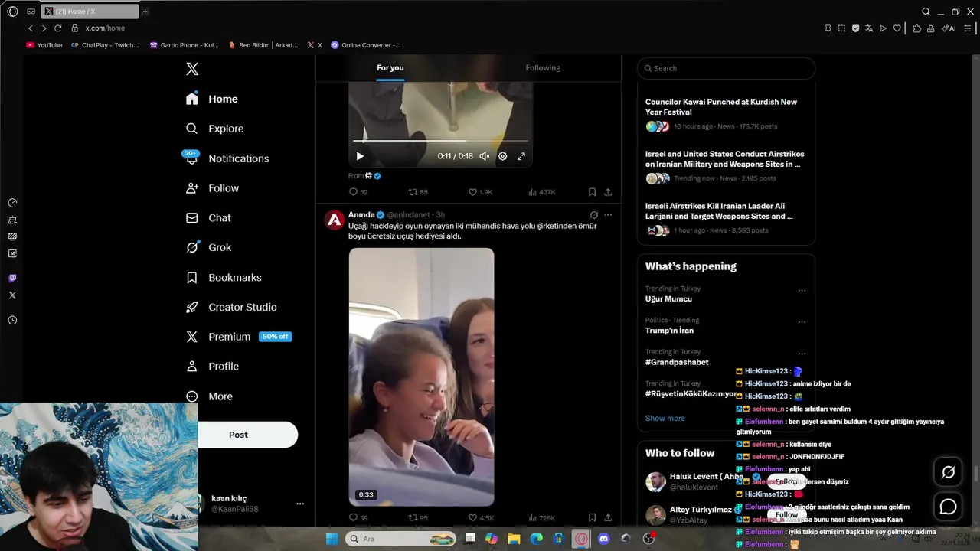
Task: Seek on the video progress bar
Action: click(440, 141)
